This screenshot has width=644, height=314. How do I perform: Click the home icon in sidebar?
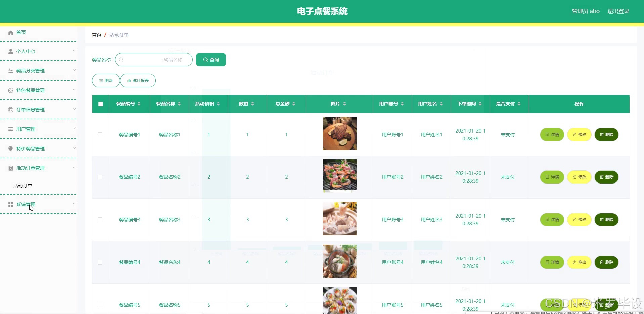tap(11, 33)
